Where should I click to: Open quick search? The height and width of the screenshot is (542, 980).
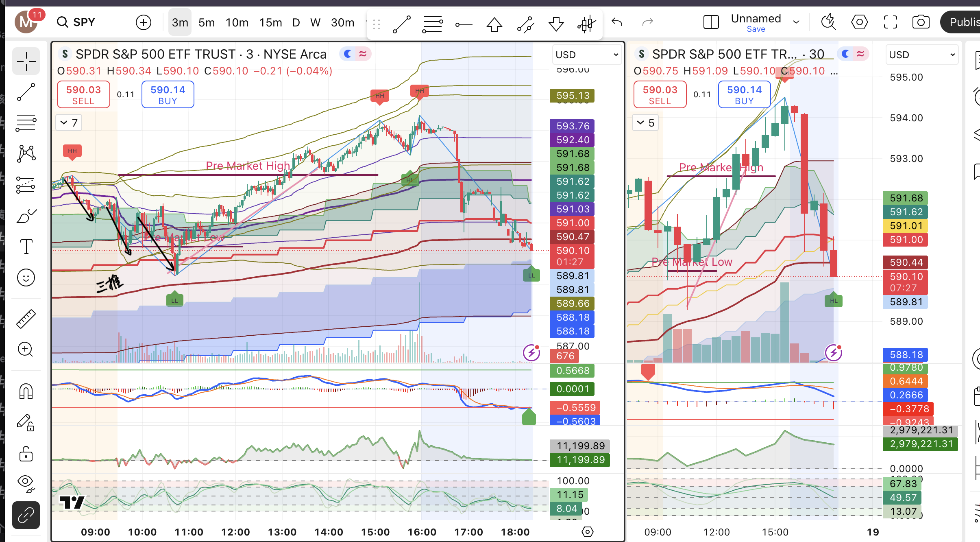click(x=828, y=22)
